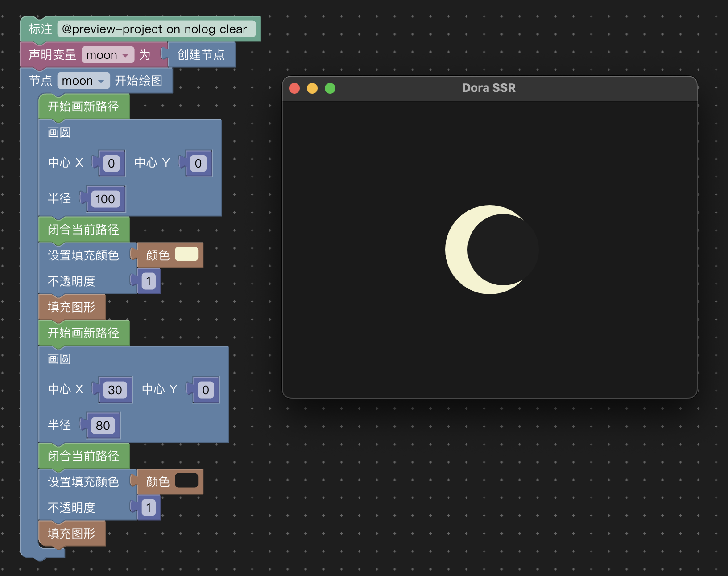Click the radius value 100 field
The width and height of the screenshot is (728, 576).
coord(105,199)
